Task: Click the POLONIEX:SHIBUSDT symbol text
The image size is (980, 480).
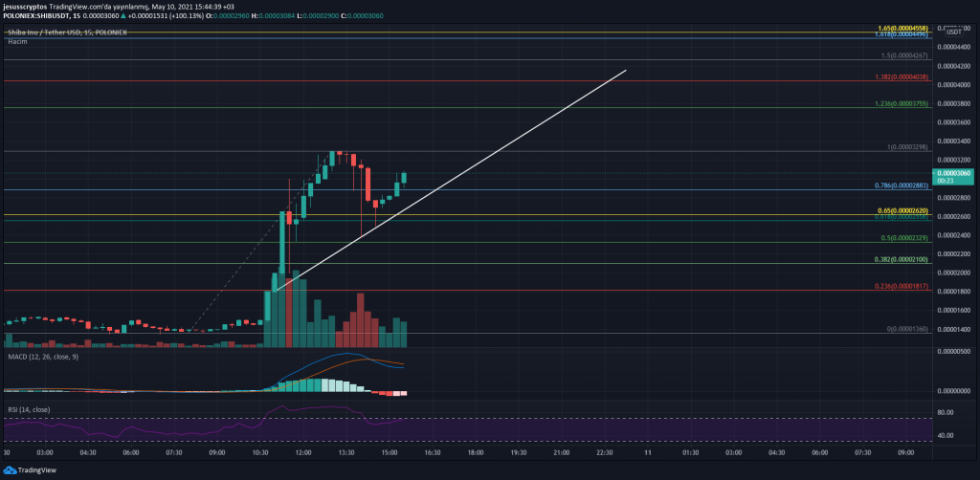Action: pos(37,17)
